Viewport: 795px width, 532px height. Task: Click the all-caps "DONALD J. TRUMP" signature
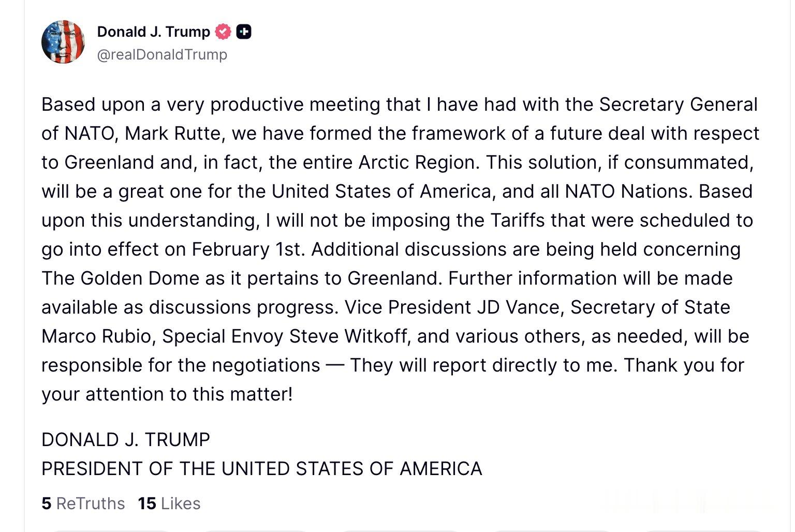[126, 440]
